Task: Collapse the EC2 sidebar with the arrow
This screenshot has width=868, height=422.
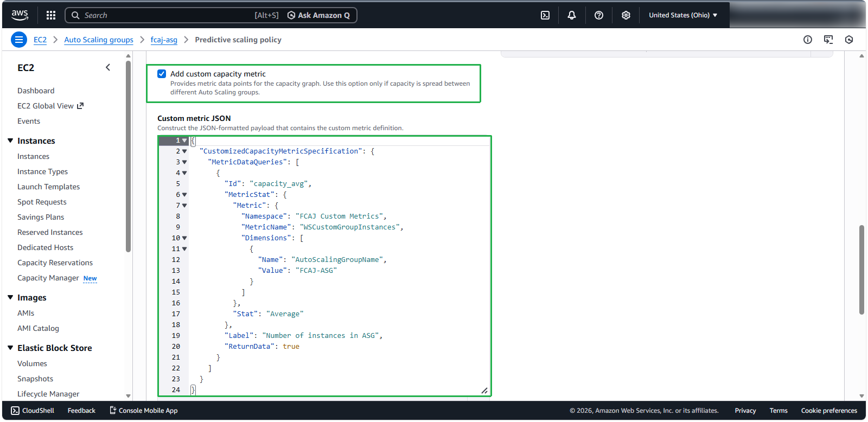Action: [x=108, y=67]
